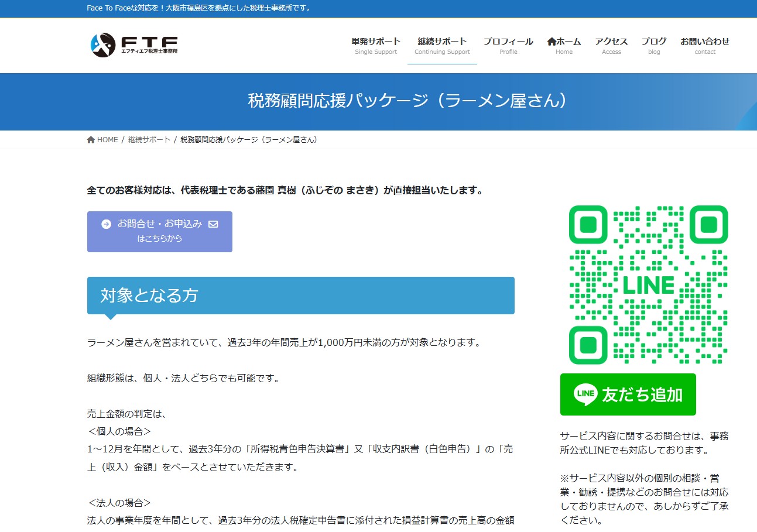Click the 継続サポート breadcrumb link
This screenshot has height=532, width=757.
149,140
